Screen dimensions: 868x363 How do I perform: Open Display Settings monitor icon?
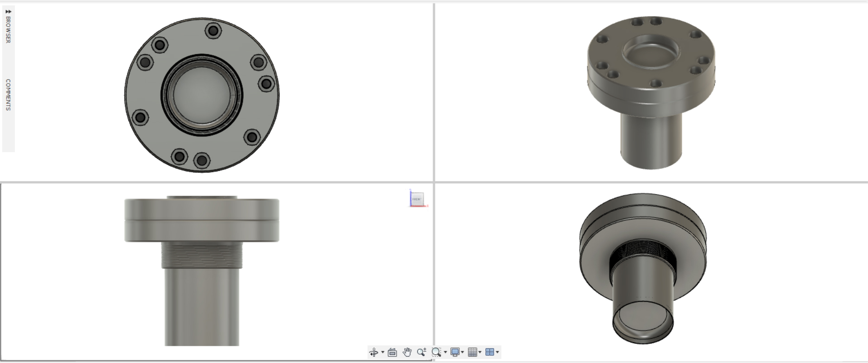tap(455, 352)
